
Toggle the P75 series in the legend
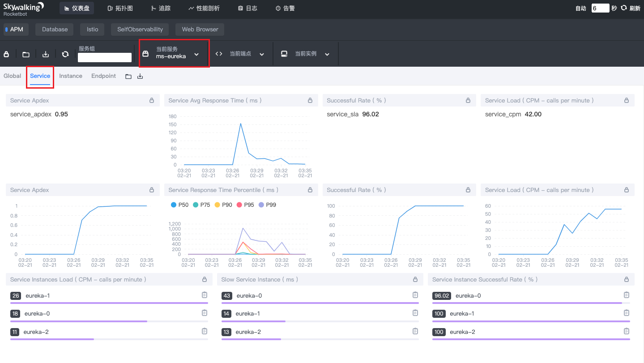click(x=202, y=205)
